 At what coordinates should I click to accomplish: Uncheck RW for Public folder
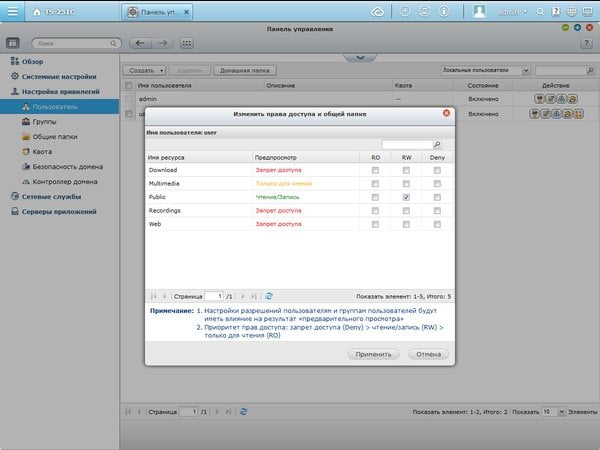pos(406,197)
